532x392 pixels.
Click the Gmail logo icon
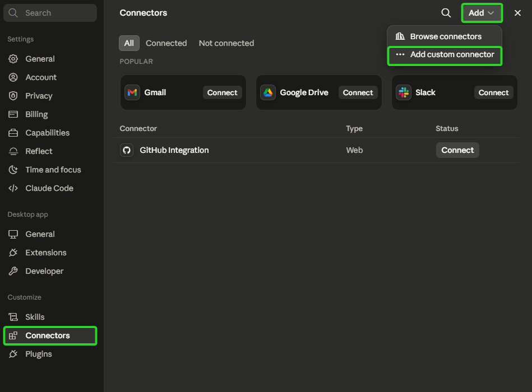132,92
